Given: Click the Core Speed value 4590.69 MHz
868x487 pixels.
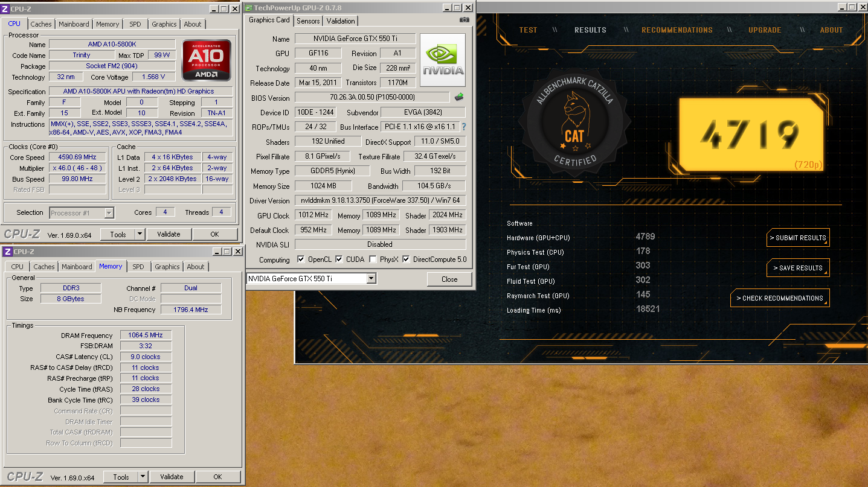Looking at the screenshot, I should click(78, 157).
